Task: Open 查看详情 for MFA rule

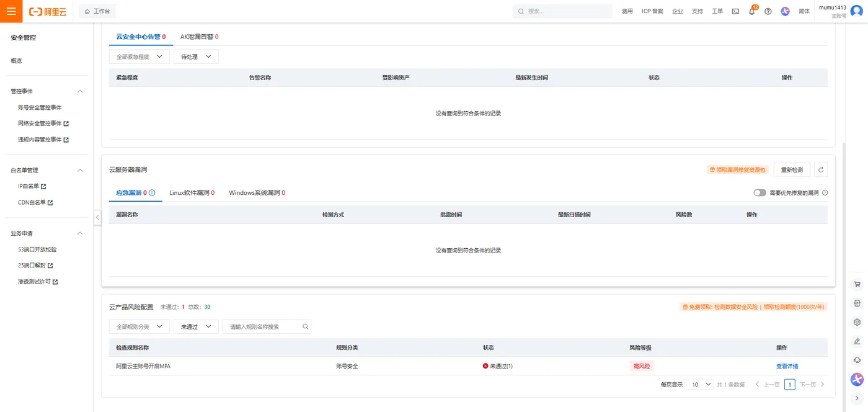Action: coord(787,366)
